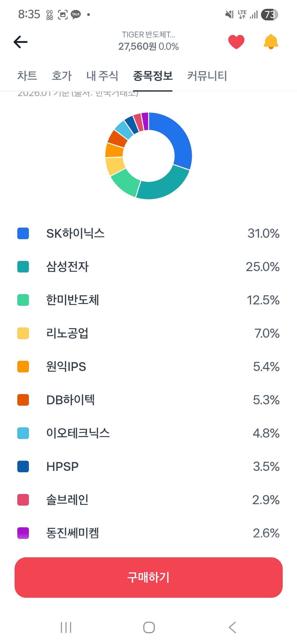This screenshot has height=644, width=297.
Task: Tap the yellow bell alert icon
Action: (x=271, y=42)
